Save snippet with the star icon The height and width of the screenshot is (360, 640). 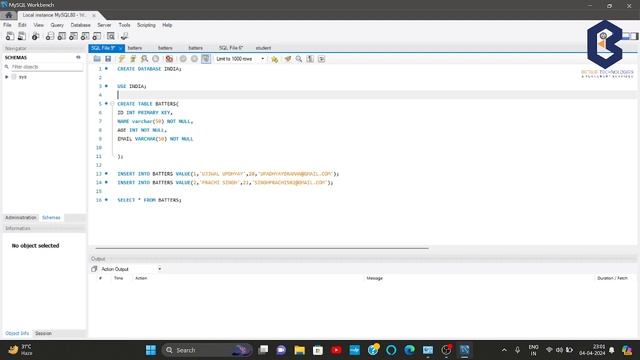click(274, 59)
